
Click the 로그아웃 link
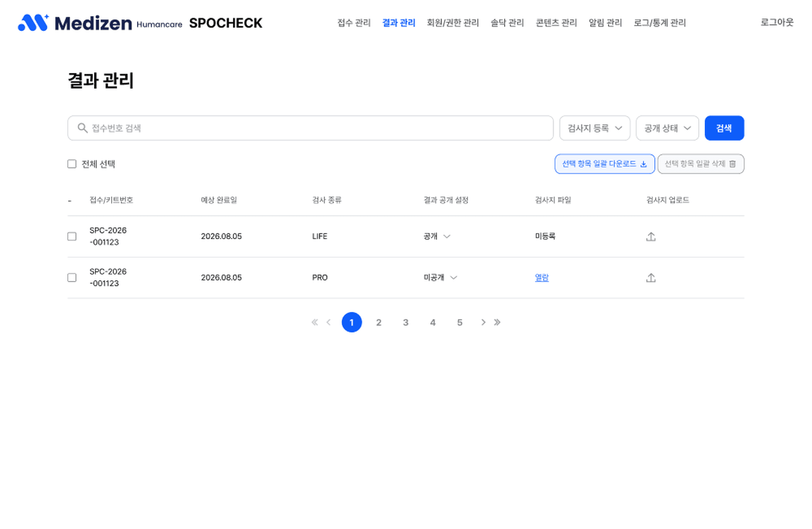point(777,23)
